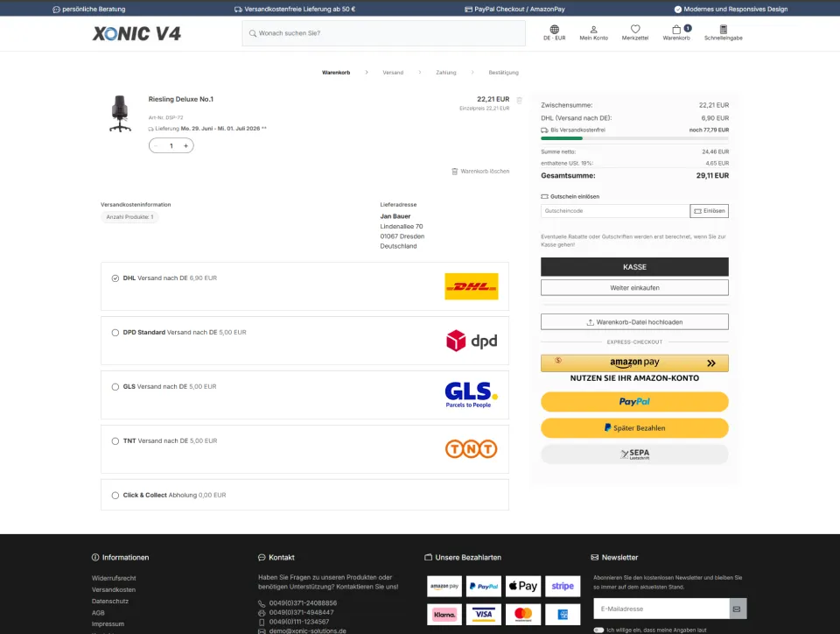Click the Gesamtsumme value 29,11 EUR
Viewport: 840px width, 634px height.
(x=712, y=176)
